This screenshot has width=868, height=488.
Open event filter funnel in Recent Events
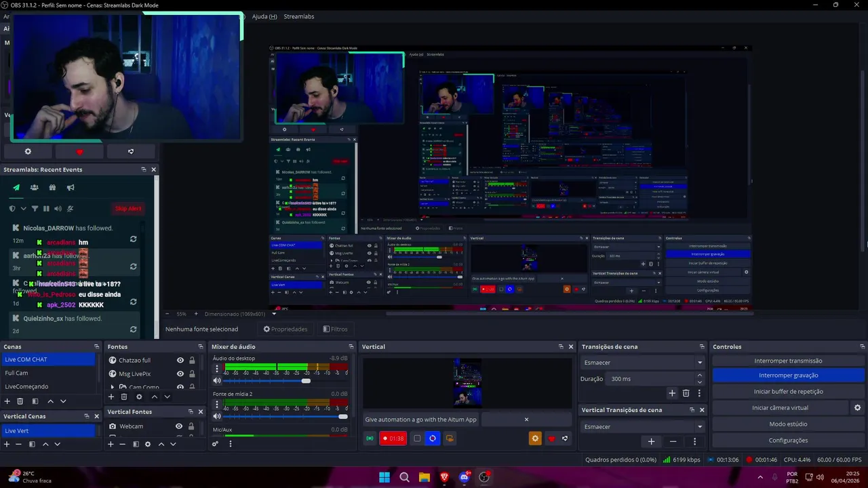35,209
